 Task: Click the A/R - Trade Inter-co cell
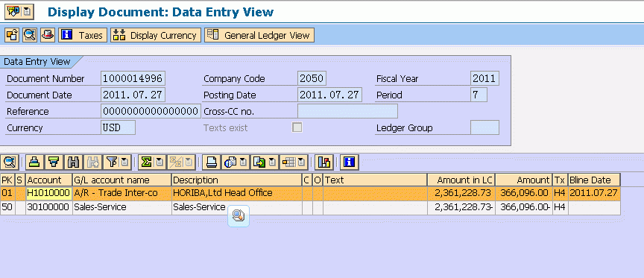coord(122,193)
